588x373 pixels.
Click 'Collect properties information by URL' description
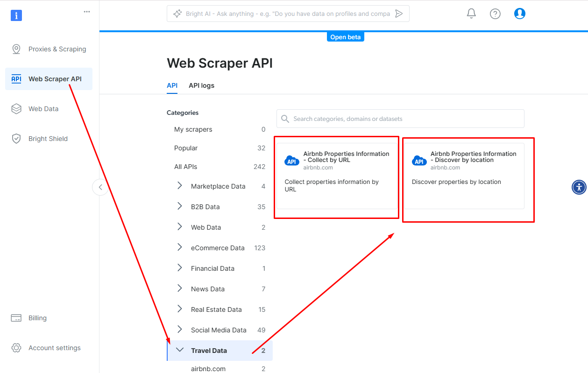click(332, 185)
